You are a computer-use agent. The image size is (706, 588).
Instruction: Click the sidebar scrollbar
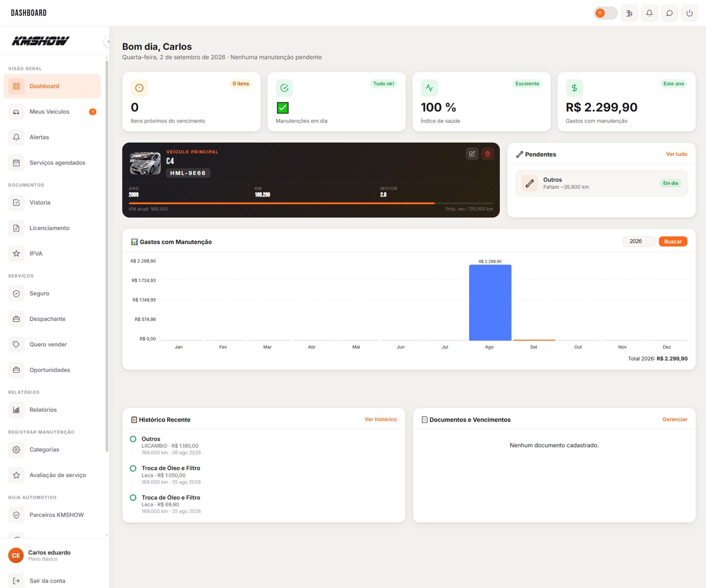click(107, 256)
